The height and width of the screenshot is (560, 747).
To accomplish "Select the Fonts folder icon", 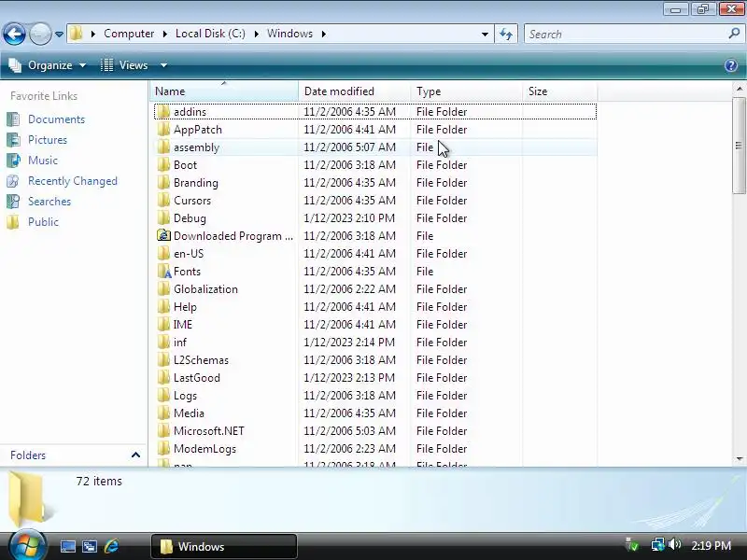I will pos(163,271).
